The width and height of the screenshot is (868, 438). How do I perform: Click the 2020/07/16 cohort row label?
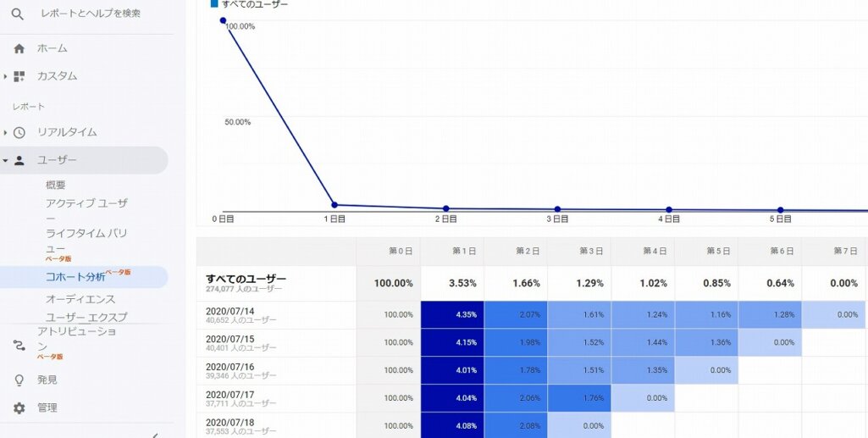click(229, 367)
